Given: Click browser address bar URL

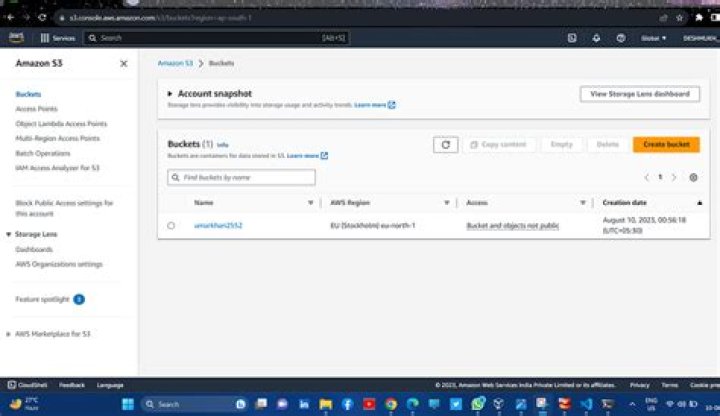Looking at the screenshot, I should point(160,18).
